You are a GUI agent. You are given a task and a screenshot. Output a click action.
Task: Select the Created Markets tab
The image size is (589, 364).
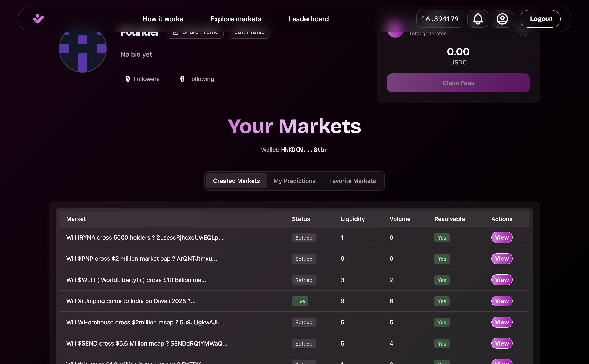(236, 181)
